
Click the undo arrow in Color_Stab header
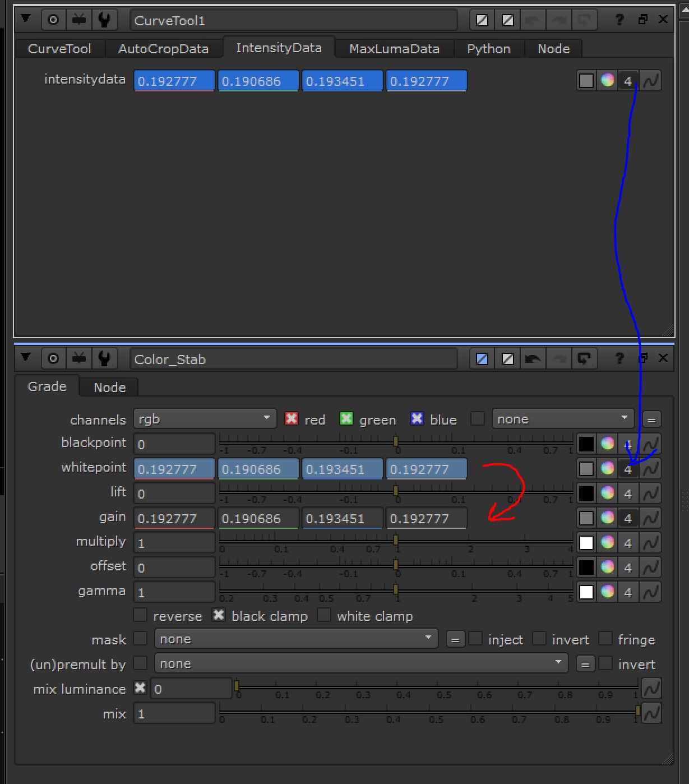click(533, 359)
